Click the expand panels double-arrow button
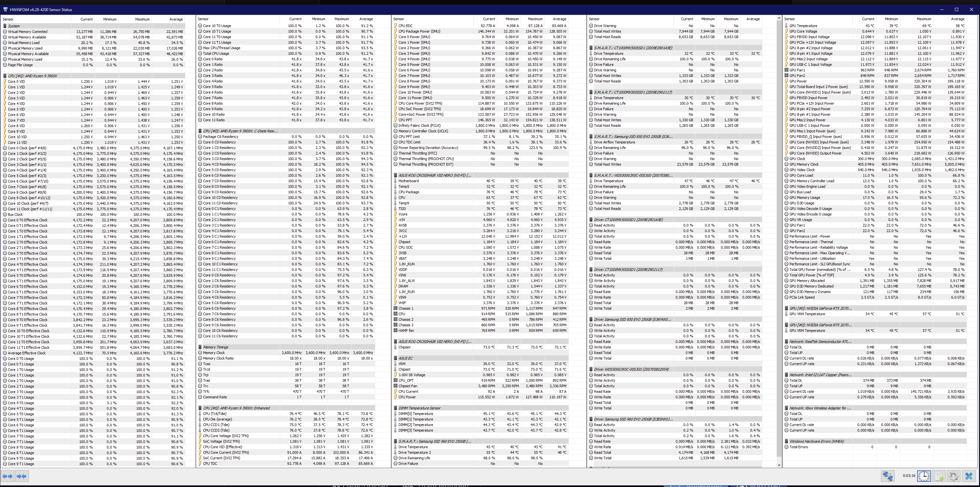The height and width of the screenshot is (487, 980). point(7,476)
